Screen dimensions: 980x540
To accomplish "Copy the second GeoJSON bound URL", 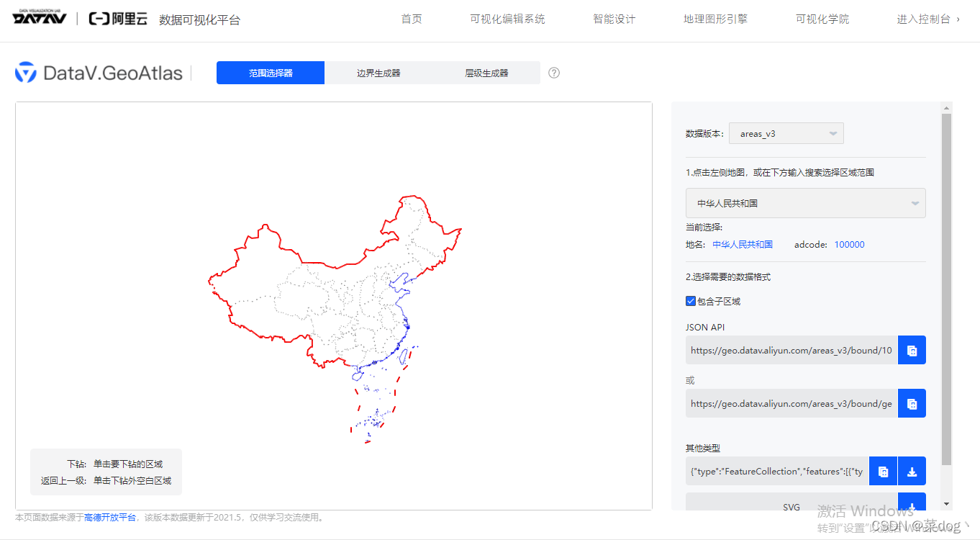I will tap(912, 403).
